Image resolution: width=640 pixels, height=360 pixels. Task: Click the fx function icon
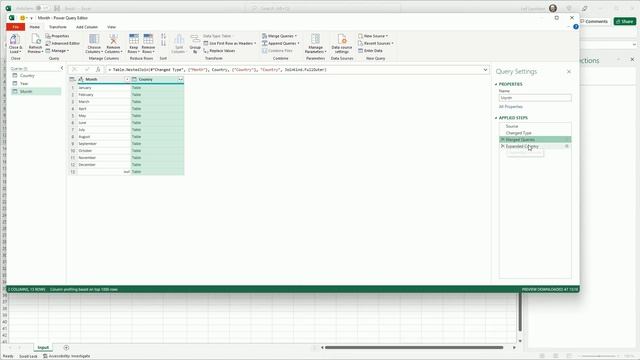(98, 70)
